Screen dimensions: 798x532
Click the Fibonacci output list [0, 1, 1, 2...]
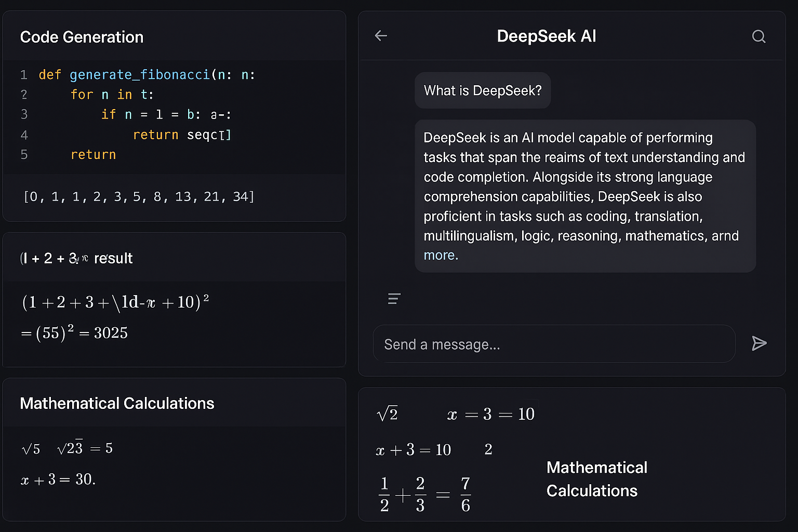tap(139, 197)
